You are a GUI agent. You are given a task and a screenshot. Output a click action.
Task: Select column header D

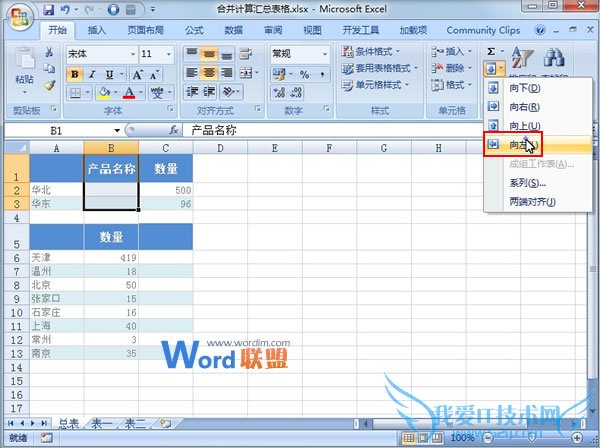point(220,148)
